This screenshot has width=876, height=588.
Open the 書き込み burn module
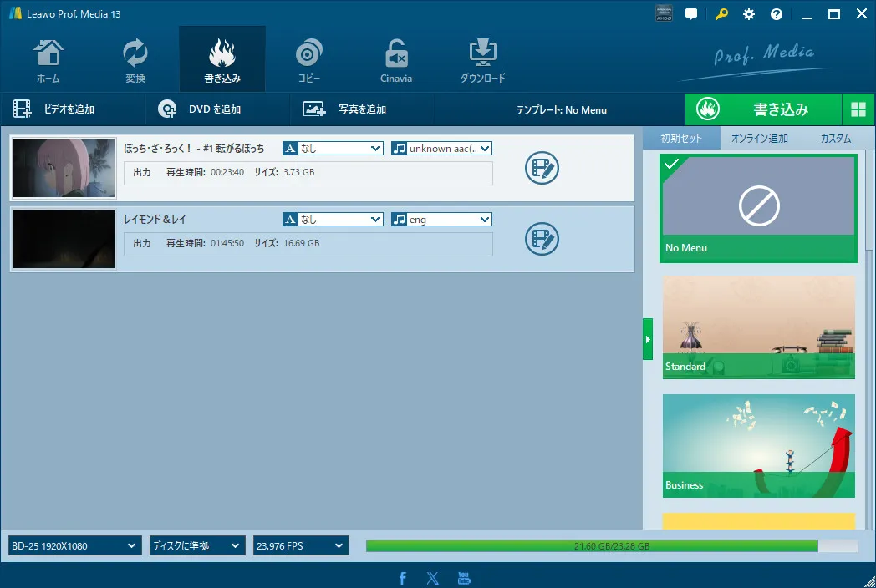pyautogui.click(x=222, y=60)
